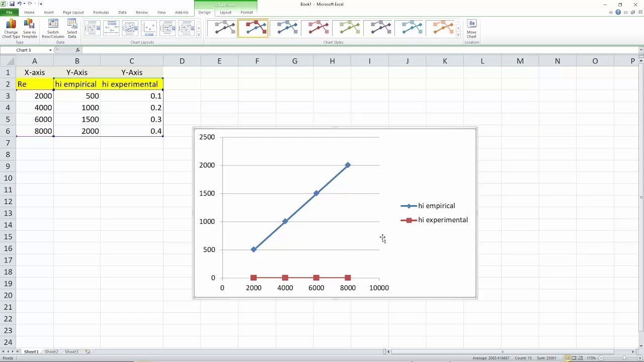Screen dimensions: 644x362
Task: Select row 10 header
Action: coord(8,178)
